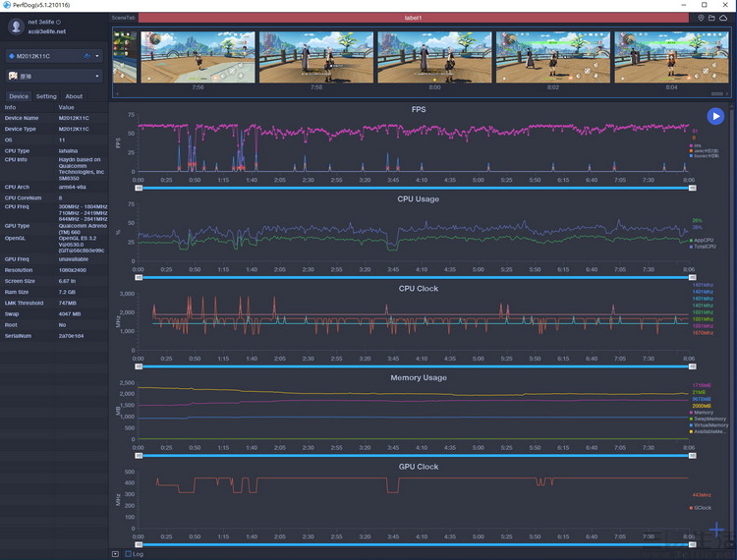This screenshot has width=737, height=560.
Task: Open the screenshot thumbnail at 8:00
Action: (434, 57)
